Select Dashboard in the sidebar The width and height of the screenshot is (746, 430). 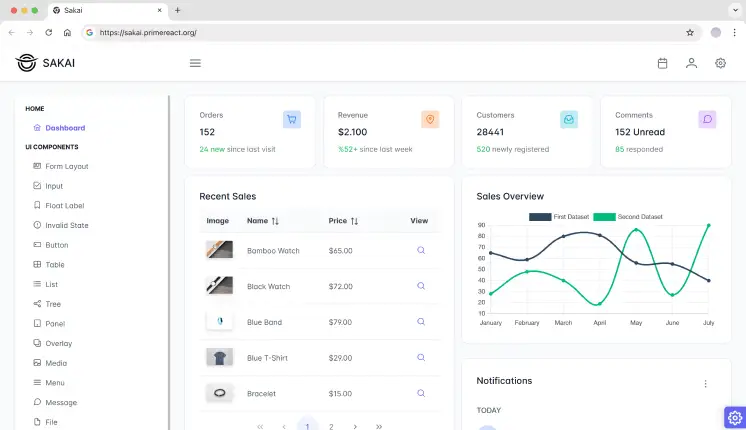[x=64, y=128]
